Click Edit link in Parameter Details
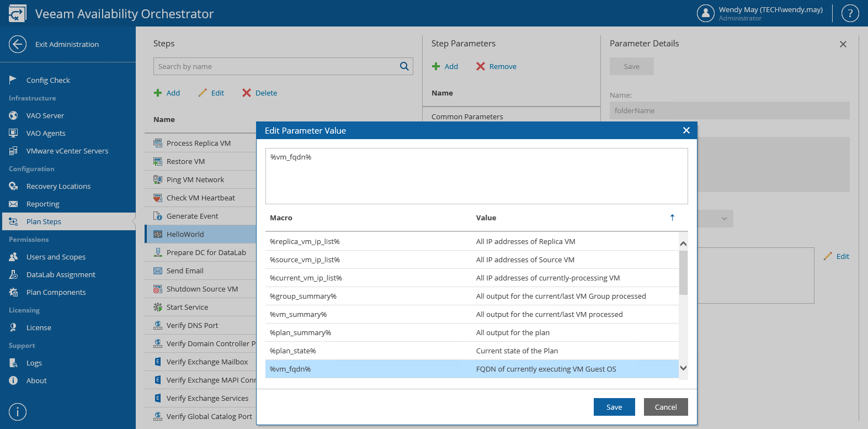This screenshot has height=429, width=868. [837, 256]
